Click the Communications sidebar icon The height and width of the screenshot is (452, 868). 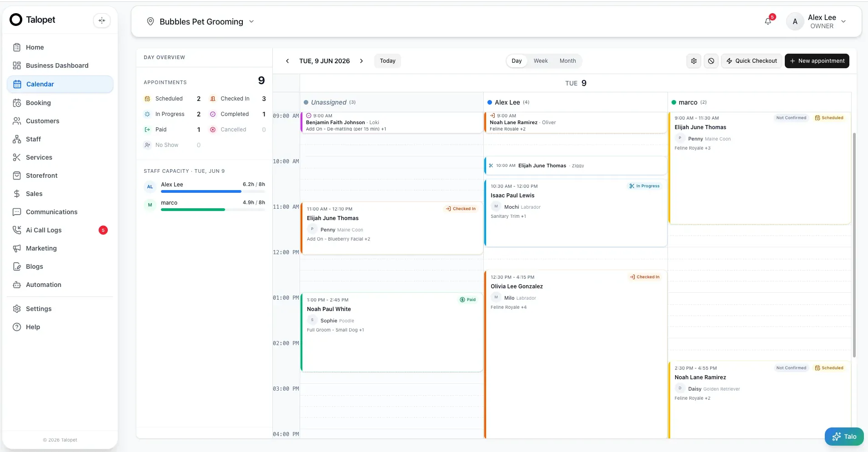point(17,212)
